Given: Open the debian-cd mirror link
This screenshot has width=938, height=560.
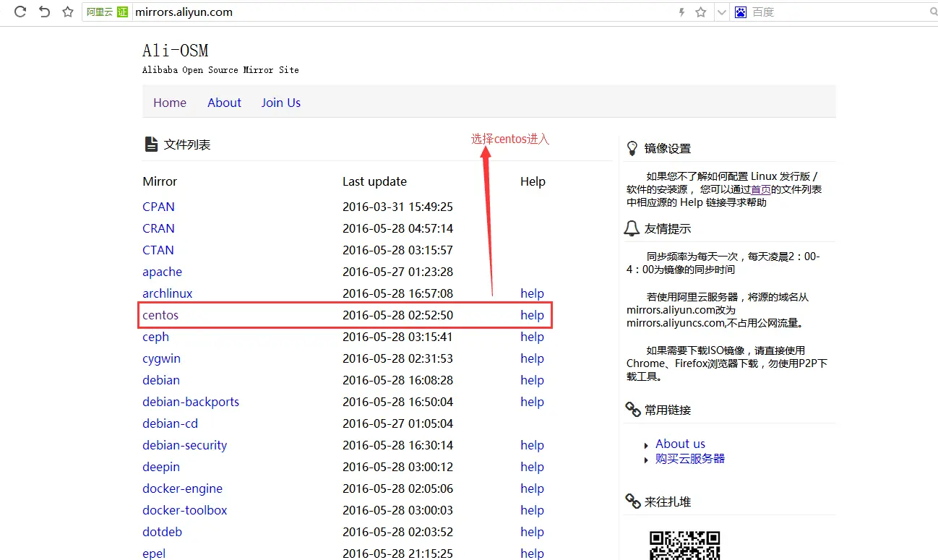Looking at the screenshot, I should pyautogui.click(x=170, y=423).
